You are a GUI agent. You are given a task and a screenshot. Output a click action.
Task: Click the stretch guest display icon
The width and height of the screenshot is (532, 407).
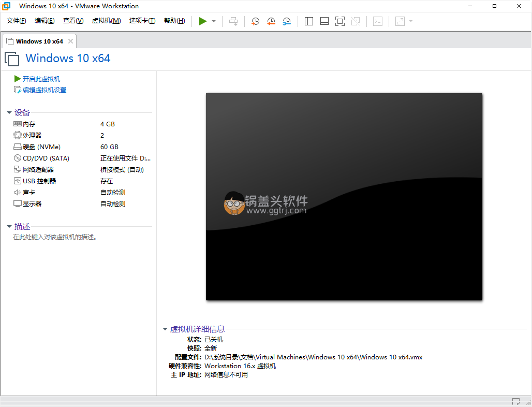[x=400, y=21]
